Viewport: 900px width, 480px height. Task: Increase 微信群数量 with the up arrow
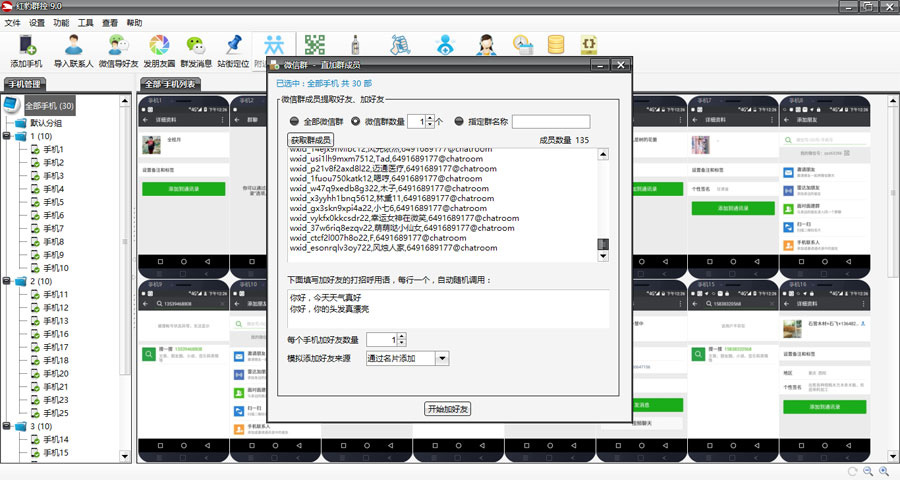(430, 118)
